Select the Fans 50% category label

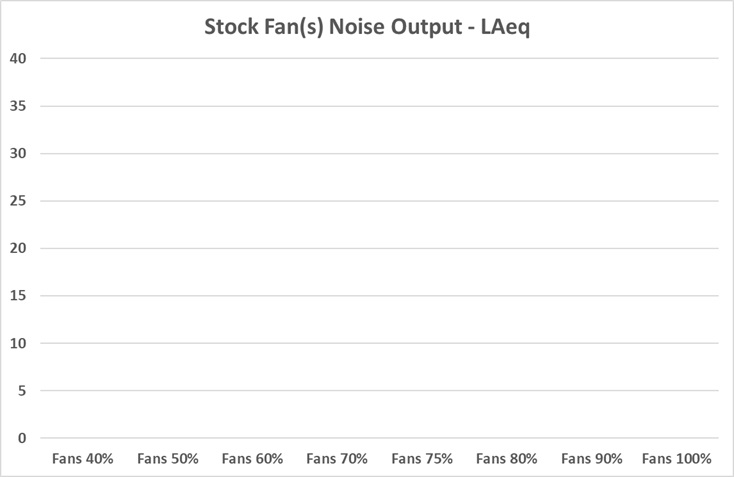[168, 459]
